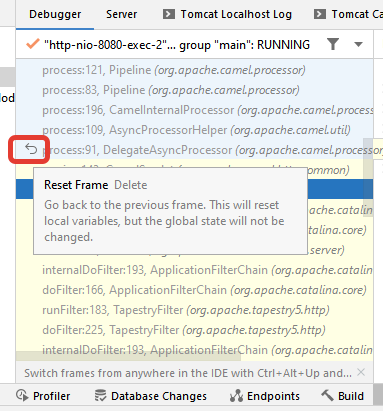383x411 pixels.
Task: Select frame runFilter:183, TapestryFilter
Action: click(194, 310)
